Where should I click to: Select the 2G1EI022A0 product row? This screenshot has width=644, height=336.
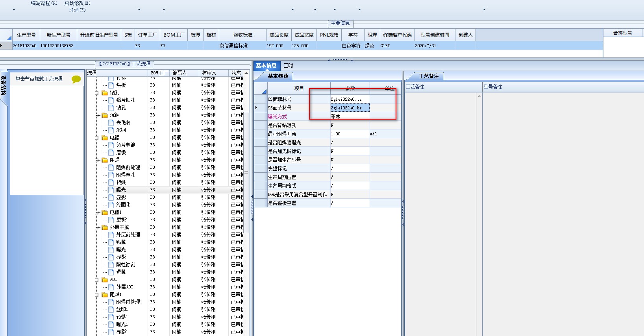click(x=302, y=46)
